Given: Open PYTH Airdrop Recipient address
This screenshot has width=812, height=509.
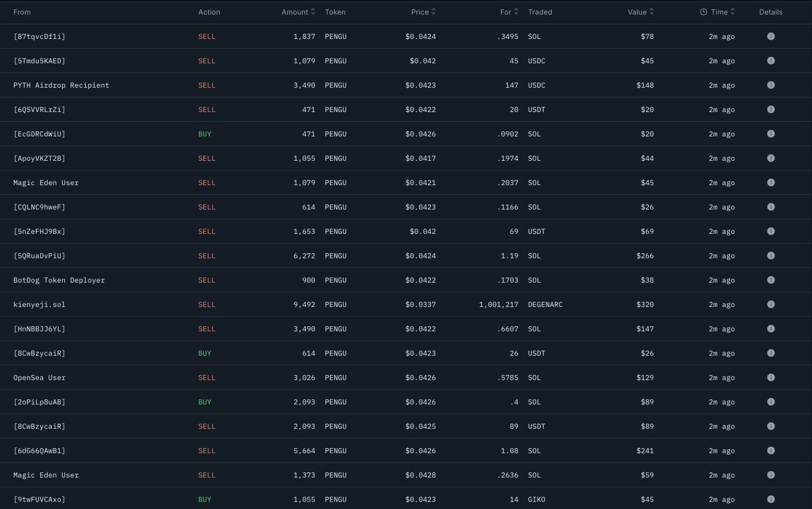Looking at the screenshot, I should coord(61,85).
